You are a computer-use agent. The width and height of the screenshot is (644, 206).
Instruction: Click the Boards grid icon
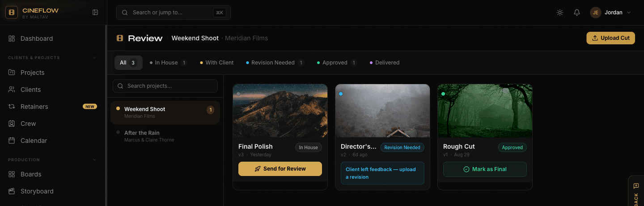tap(12, 174)
